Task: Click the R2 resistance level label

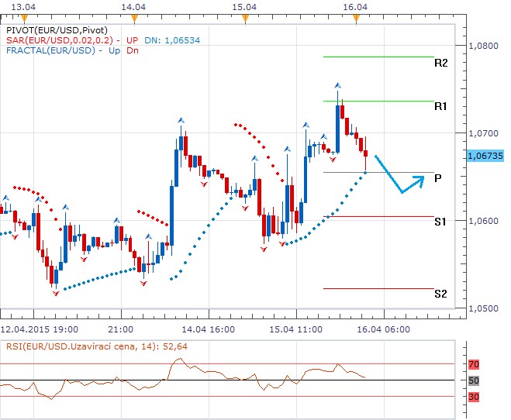Action: [440, 63]
